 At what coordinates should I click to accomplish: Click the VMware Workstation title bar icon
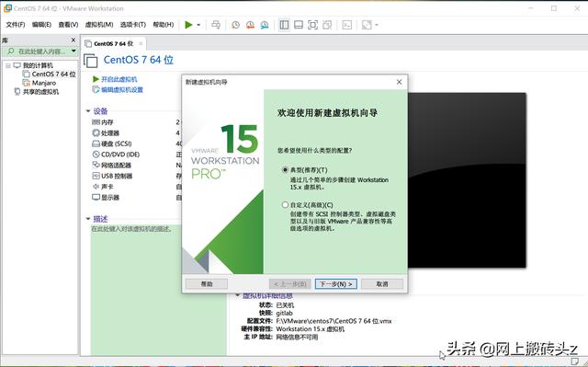pyautogui.click(x=7, y=8)
